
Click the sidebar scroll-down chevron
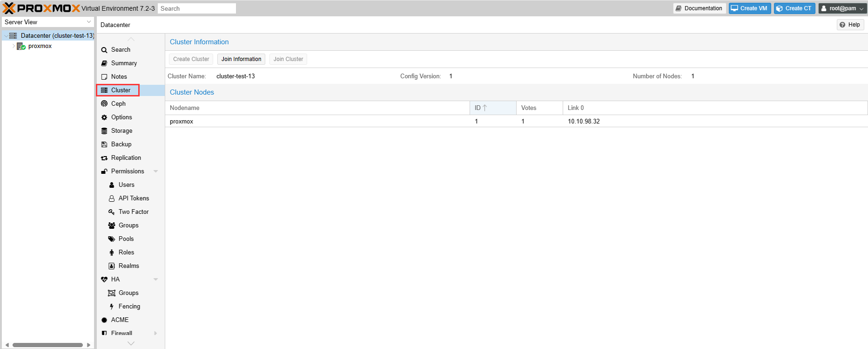pyautogui.click(x=131, y=343)
